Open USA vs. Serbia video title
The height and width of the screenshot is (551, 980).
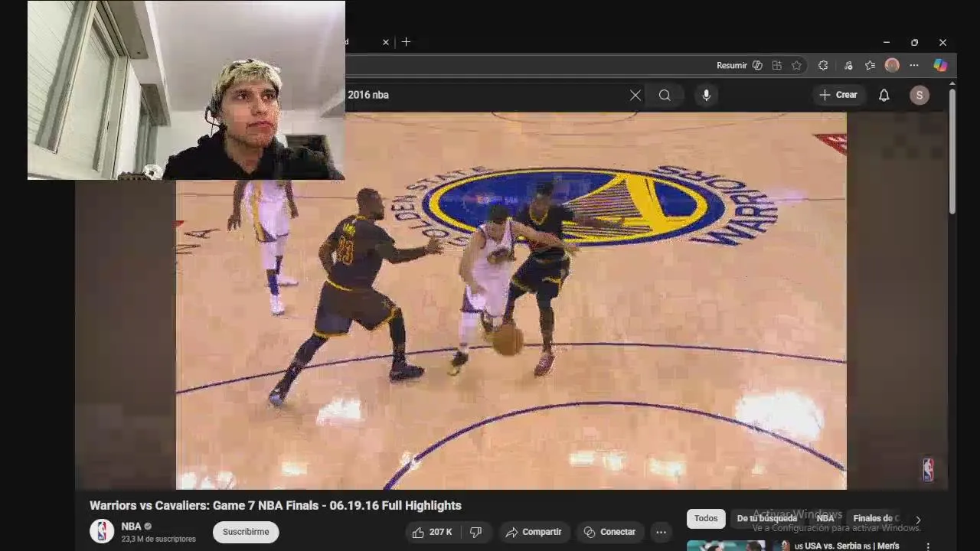[847, 546]
